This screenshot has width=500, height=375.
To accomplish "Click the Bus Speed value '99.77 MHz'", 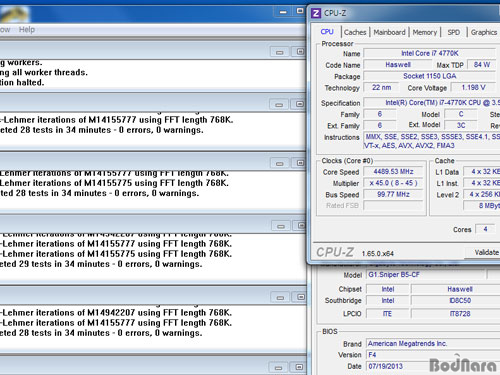I will tap(393, 194).
